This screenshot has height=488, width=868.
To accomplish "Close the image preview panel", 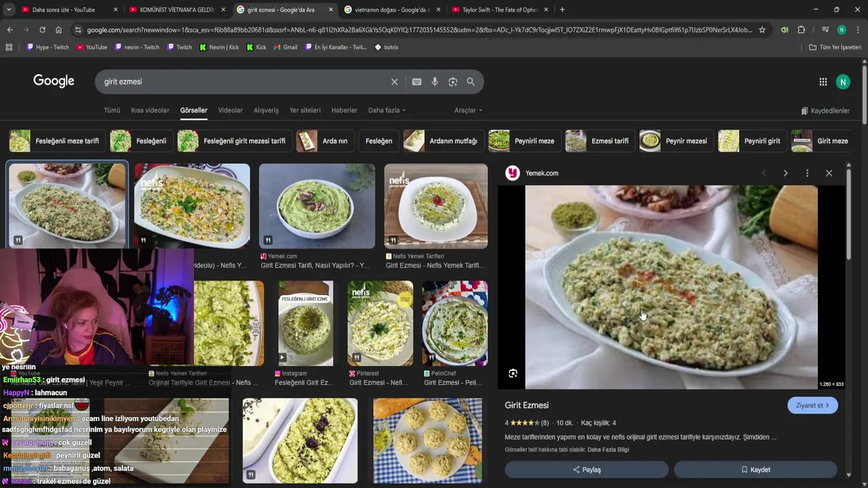I will 829,174.
